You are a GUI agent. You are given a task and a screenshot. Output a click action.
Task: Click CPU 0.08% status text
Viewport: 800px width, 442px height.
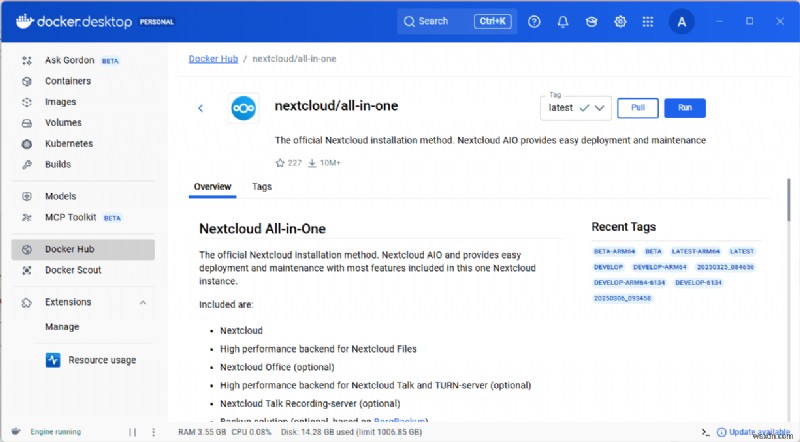(x=252, y=432)
